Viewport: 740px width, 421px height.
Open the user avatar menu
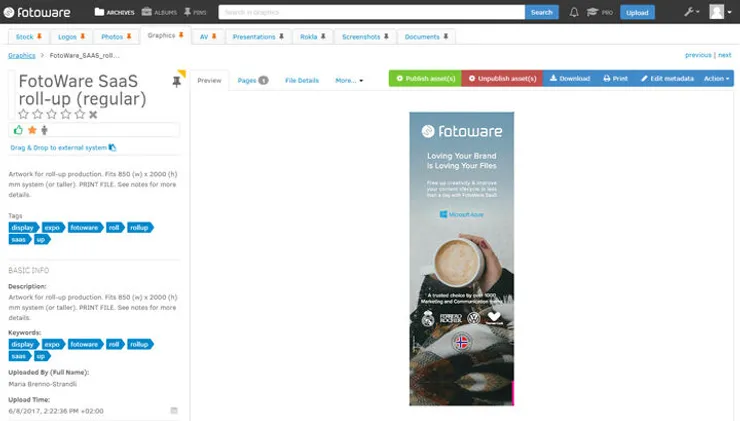[720, 12]
